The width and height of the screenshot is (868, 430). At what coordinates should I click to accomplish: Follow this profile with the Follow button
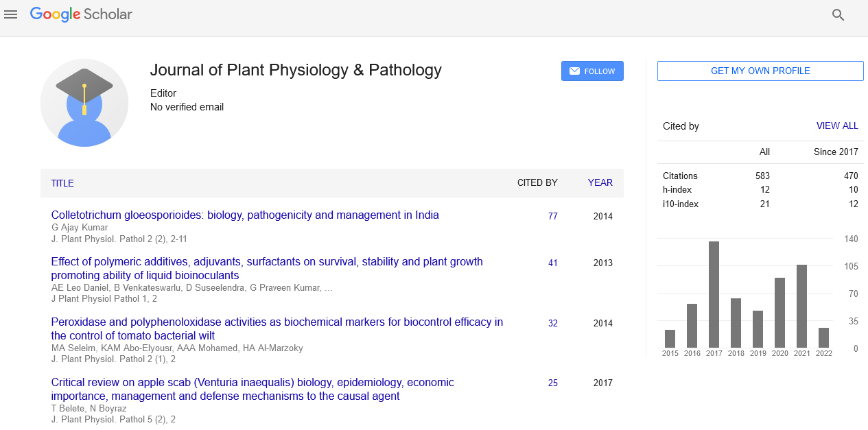click(592, 71)
